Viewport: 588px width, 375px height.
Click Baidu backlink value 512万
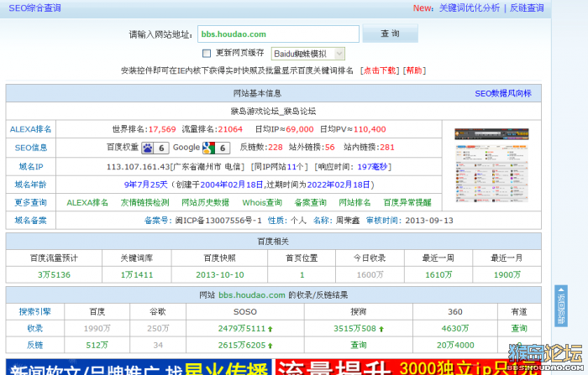[97, 345]
